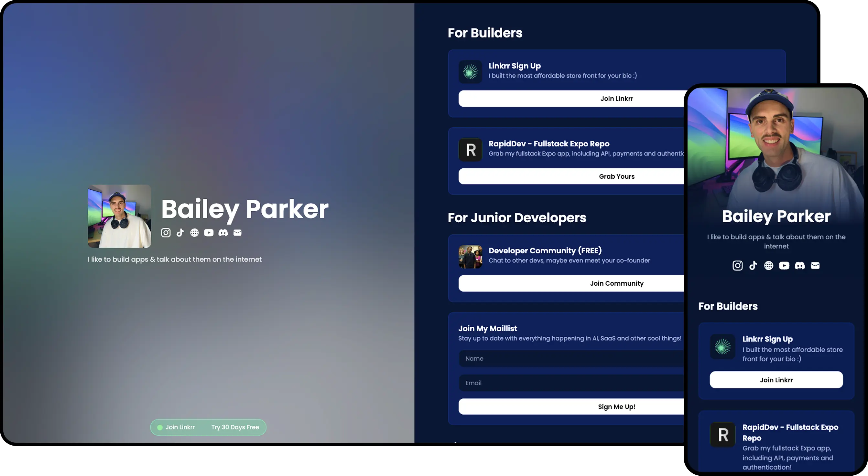Open Instagram icon under desktop profile name
This screenshot has height=476, width=868.
pyautogui.click(x=166, y=233)
